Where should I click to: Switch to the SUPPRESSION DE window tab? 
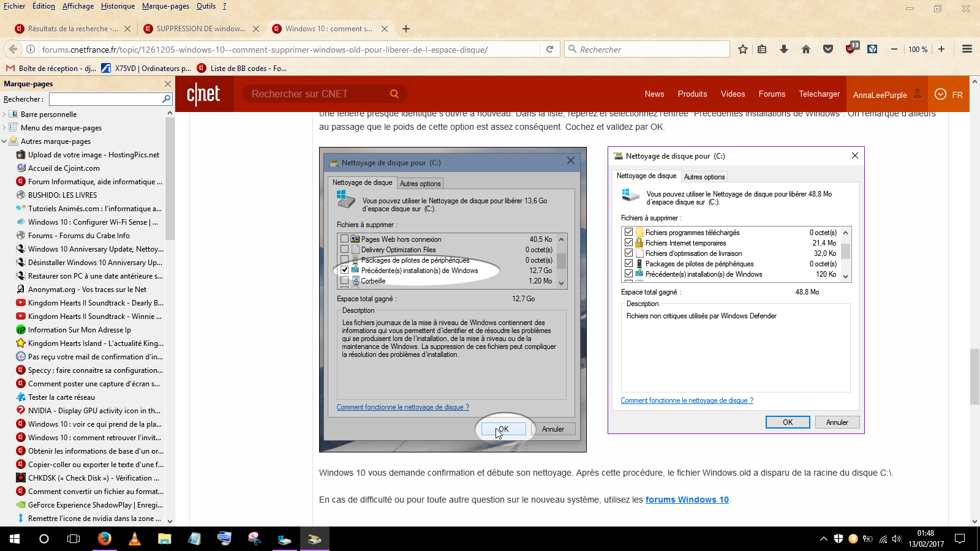(x=201, y=29)
